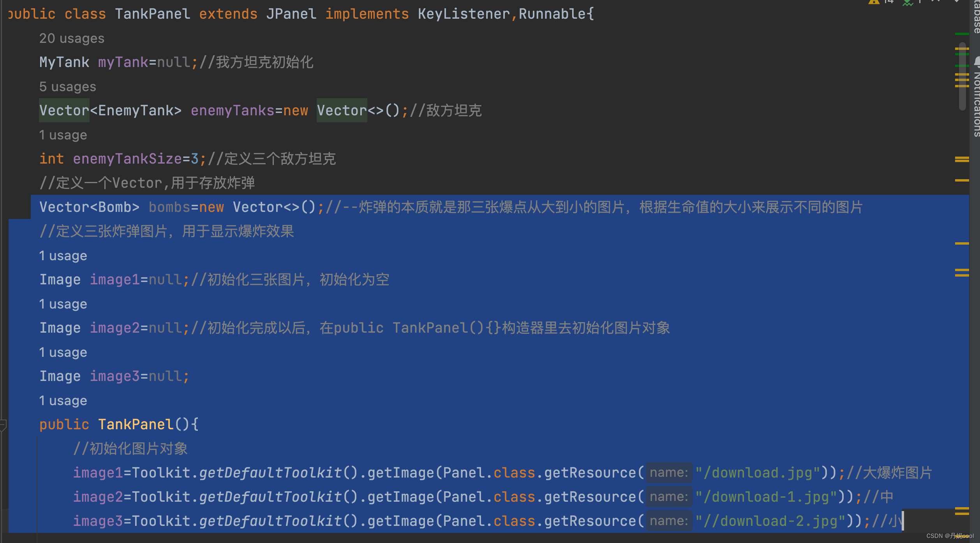This screenshot has height=543, width=980.
Task: Click the Notifications bell icon
Action: pyautogui.click(x=977, y=61)
